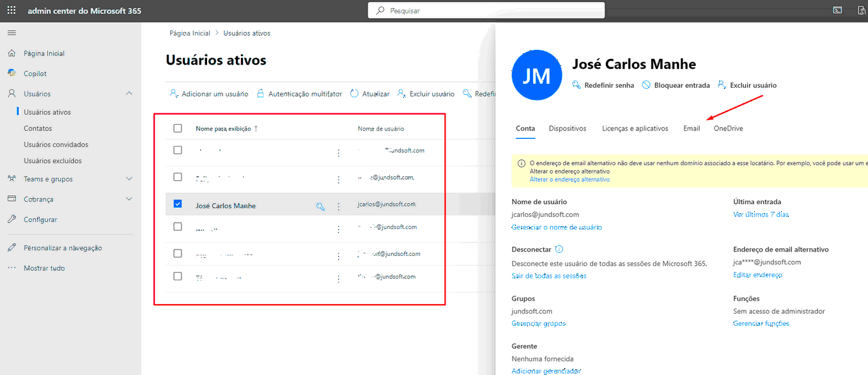Image resolution: width=868 pixels, height=375 pixels.
Task: Open the Licenças e aplicativos tab
Action: click(x=635, y=129)
